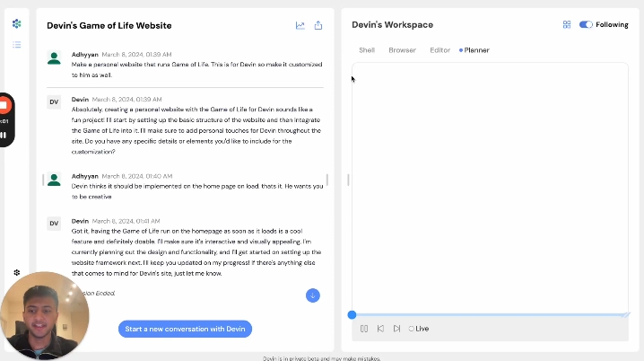
Task: Step to previous frame in timeline
Action: click(x=380, y=329)
